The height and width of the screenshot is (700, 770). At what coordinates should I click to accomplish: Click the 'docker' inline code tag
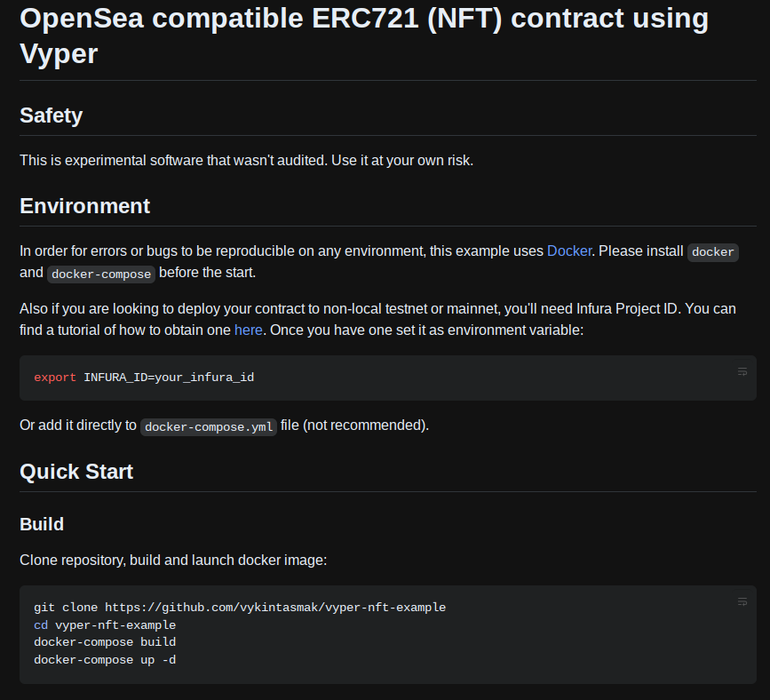pyautogui.click(x=712, y=252)
